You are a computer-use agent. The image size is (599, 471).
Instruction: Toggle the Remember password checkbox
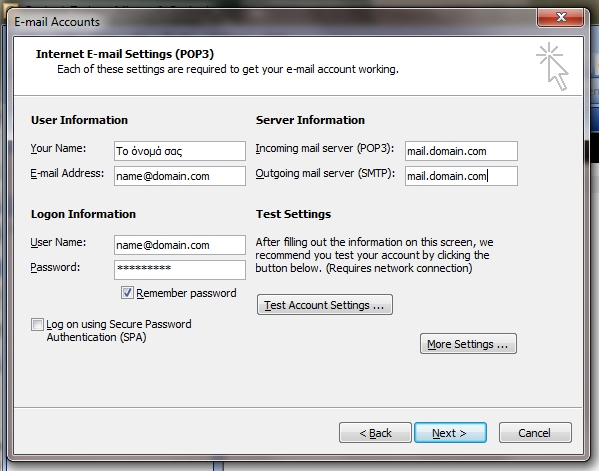[x=127, y=293]
